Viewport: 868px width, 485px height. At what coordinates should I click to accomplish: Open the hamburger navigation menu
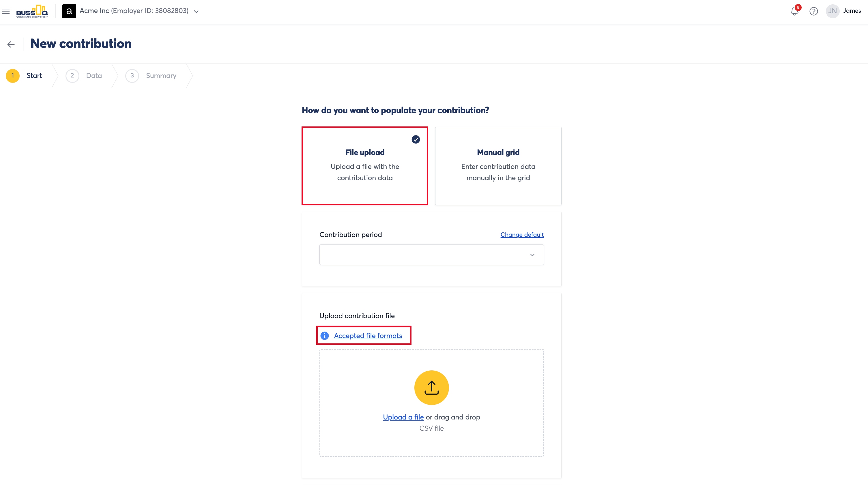point(6,11)
